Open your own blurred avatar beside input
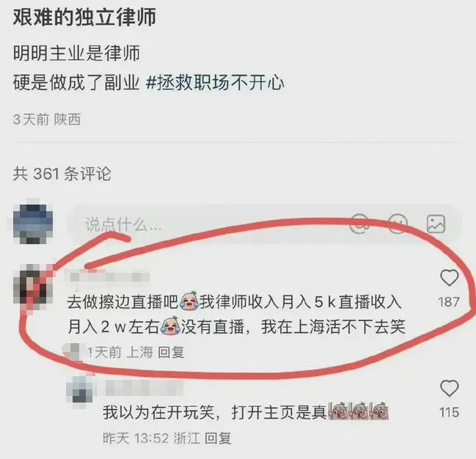Viewport: 476px width, 459px height. point(33,224)
